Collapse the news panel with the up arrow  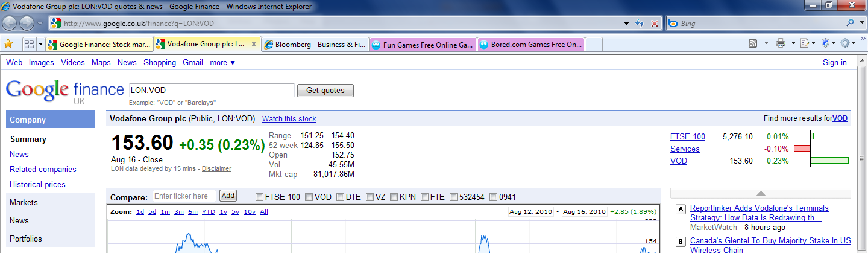761,193
